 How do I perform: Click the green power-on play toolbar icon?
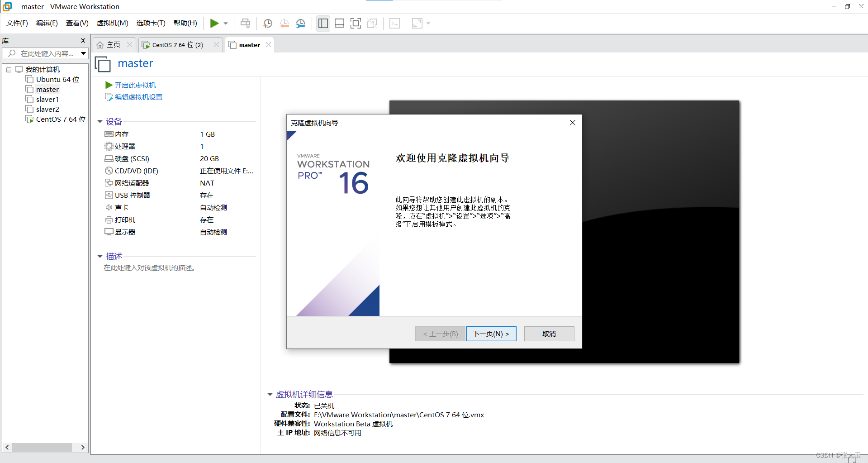click(x=214, y=23)
